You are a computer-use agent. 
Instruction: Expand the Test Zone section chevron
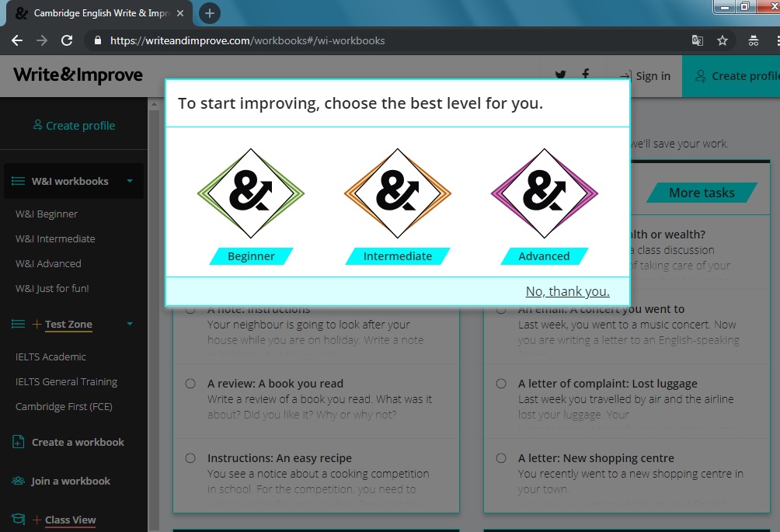click(130, 325)
